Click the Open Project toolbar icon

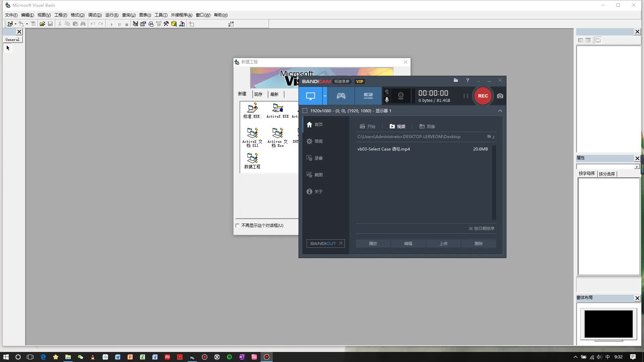[x=42, y=24]
